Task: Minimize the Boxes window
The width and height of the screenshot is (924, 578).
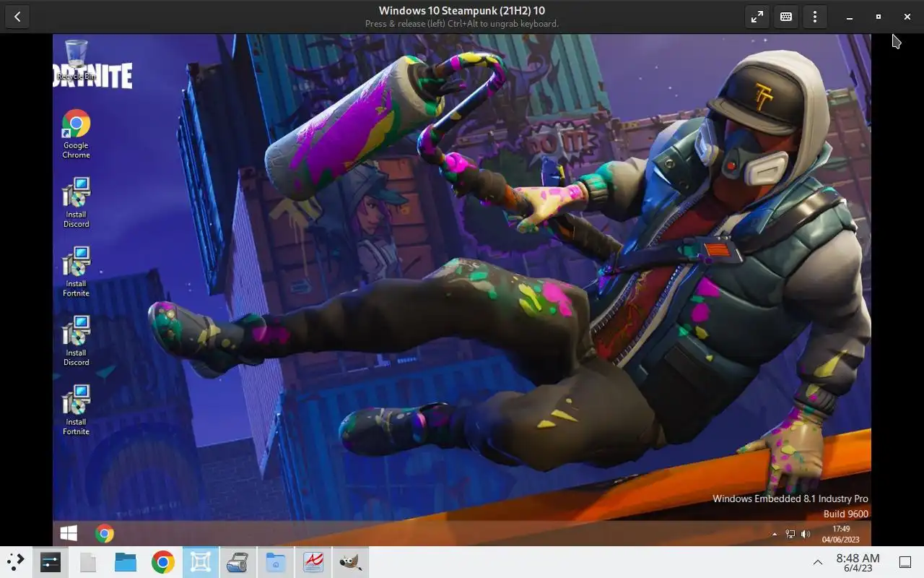Action: coord(850,17)
